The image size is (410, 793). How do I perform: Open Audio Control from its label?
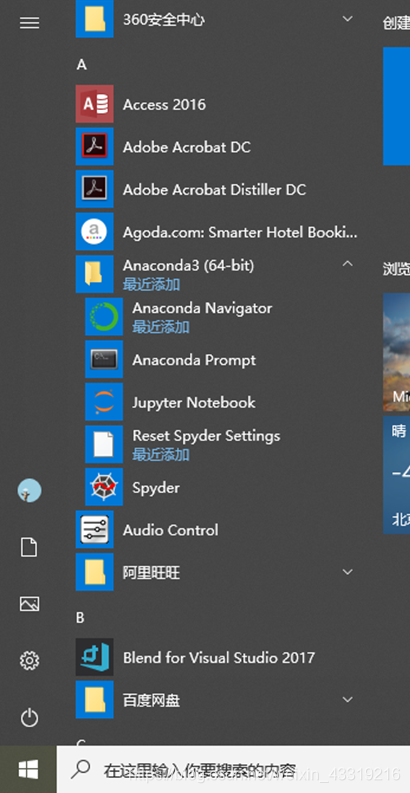tap(171, 530)
